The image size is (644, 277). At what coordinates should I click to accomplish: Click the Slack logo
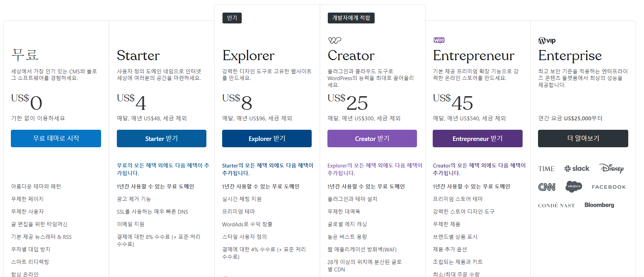pos(577,169)
